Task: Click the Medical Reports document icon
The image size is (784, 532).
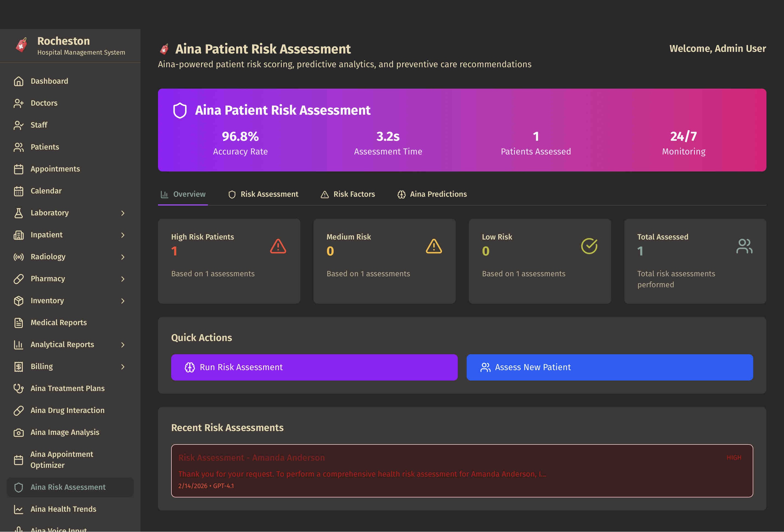Action: click(19, 322)
